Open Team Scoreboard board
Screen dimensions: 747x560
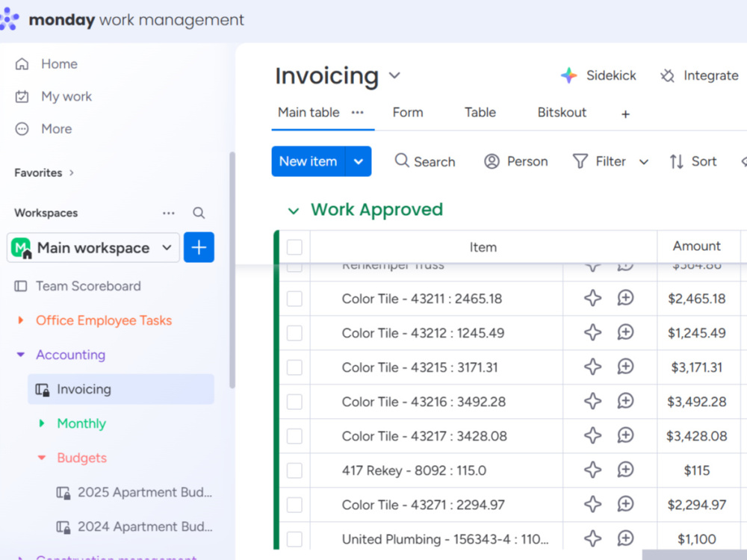click(x=88, y=286)
